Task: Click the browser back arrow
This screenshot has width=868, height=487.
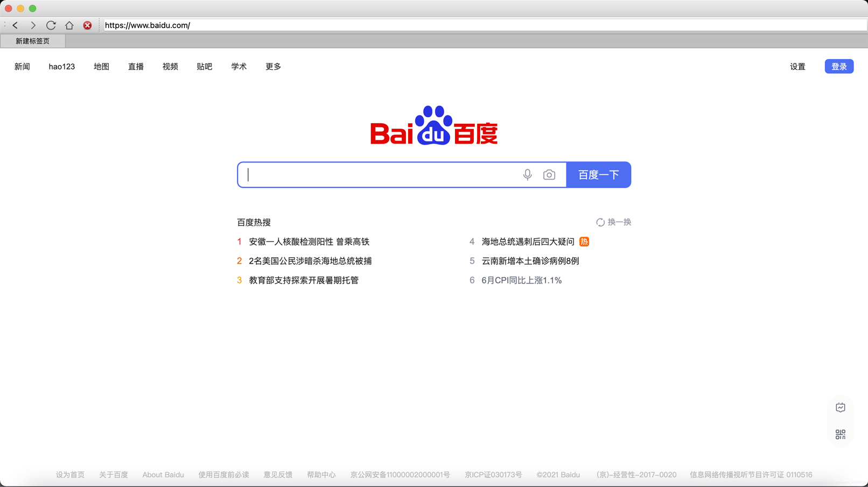Action: click(x=16, y=25)
